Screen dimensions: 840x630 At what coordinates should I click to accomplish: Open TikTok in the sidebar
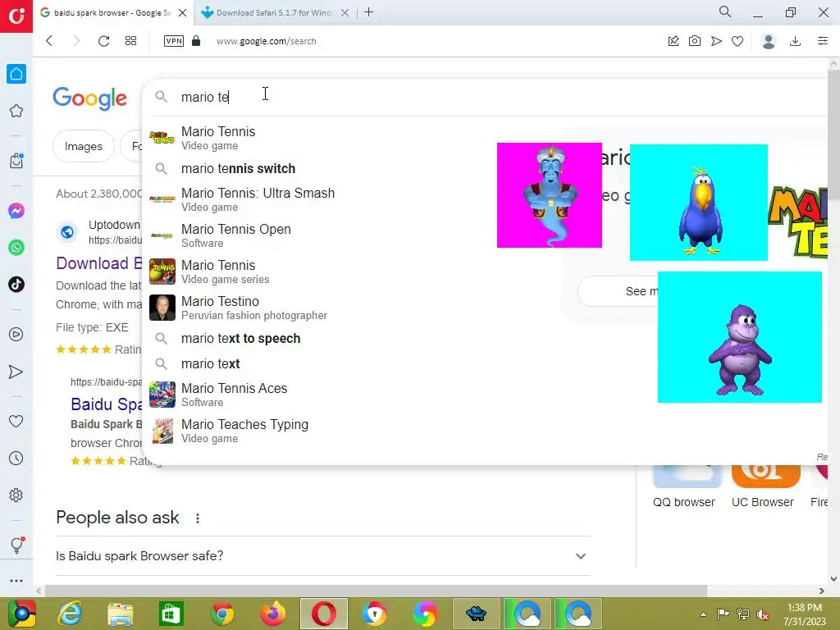coord(16,285)
